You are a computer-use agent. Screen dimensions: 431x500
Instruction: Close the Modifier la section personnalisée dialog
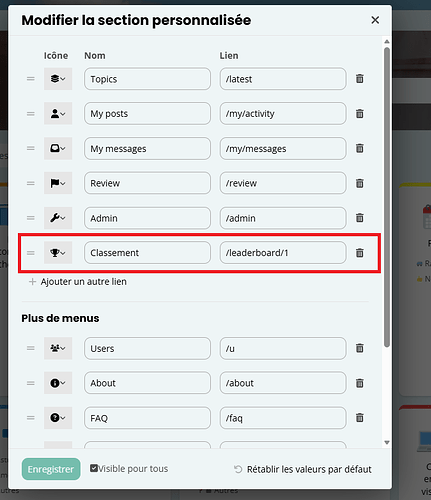375,20
